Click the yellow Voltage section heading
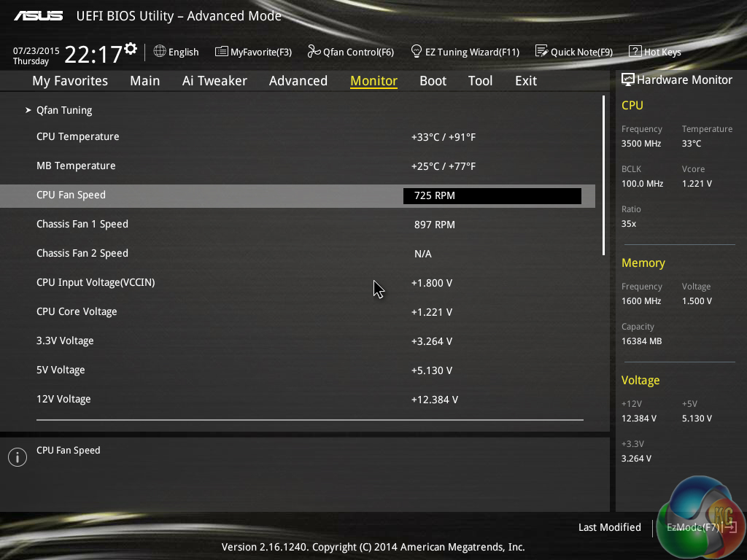Image resolution: width=747 pixels, height=560 pixels. pyautogui.click(x=640, y=380)
